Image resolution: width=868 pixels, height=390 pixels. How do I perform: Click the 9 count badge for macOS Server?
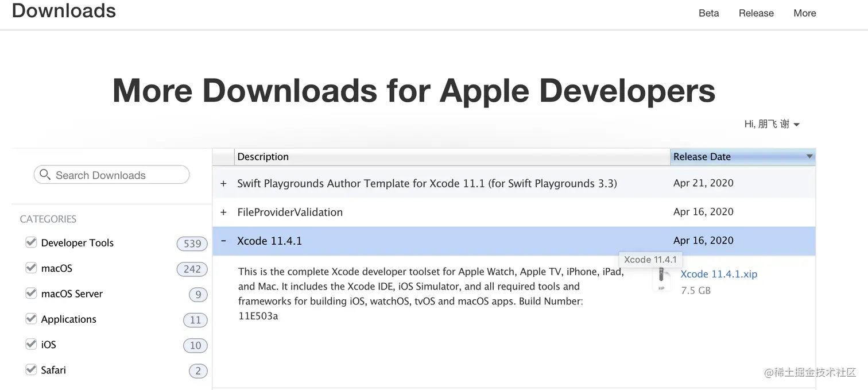coord(198,295)
